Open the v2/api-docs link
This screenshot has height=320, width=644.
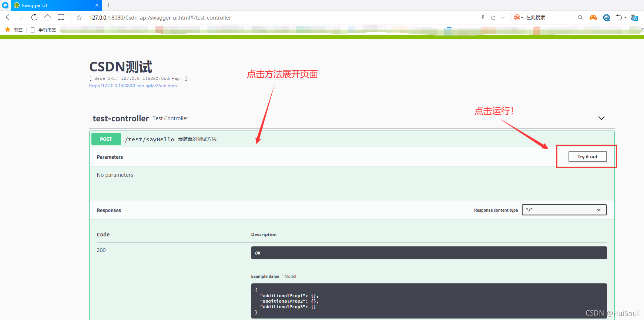tap(133, 86)
